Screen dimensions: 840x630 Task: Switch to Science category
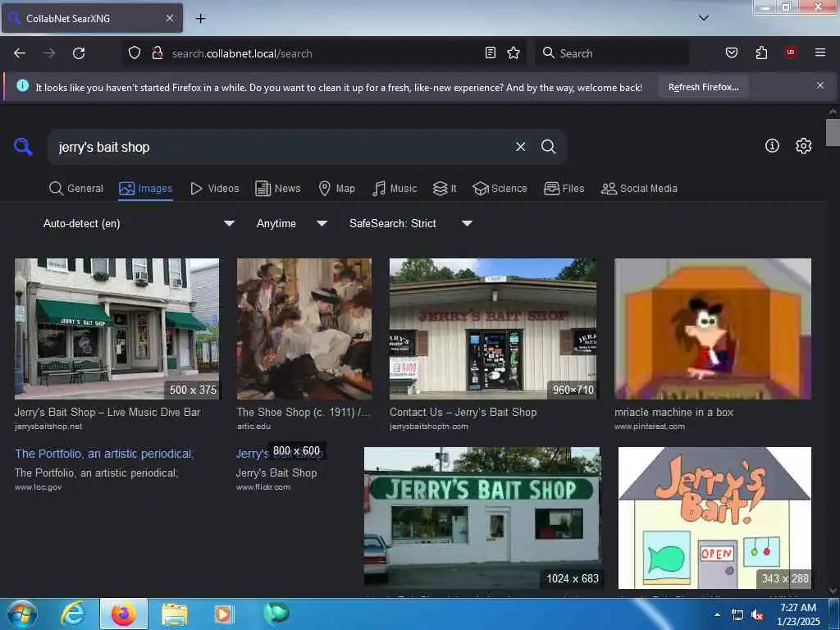point(500,189)
